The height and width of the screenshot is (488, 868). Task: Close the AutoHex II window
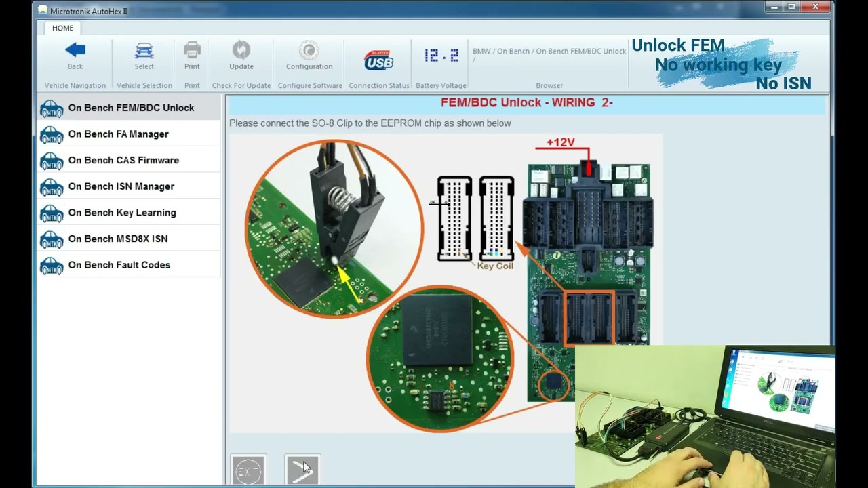point(815,7)
